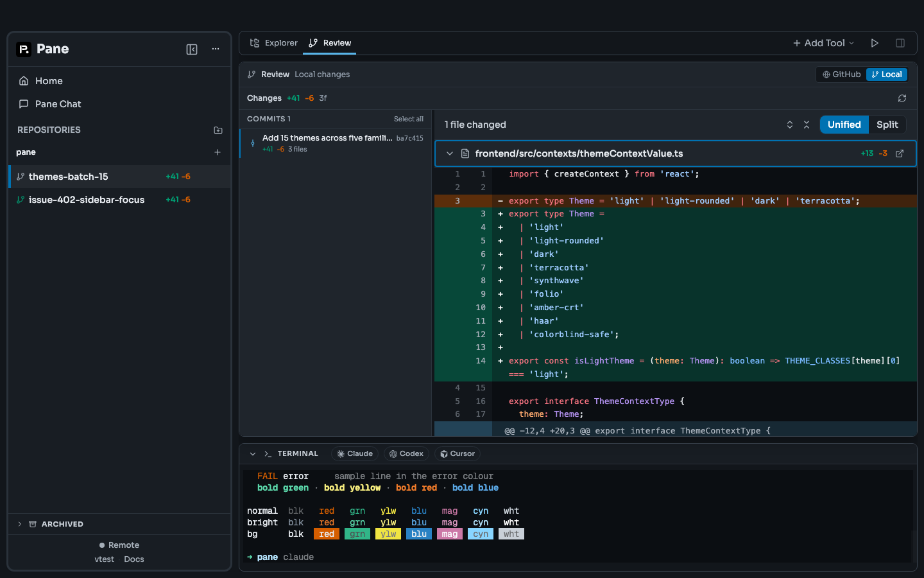Collapse all diff sections icon

(x=807, y=125)
